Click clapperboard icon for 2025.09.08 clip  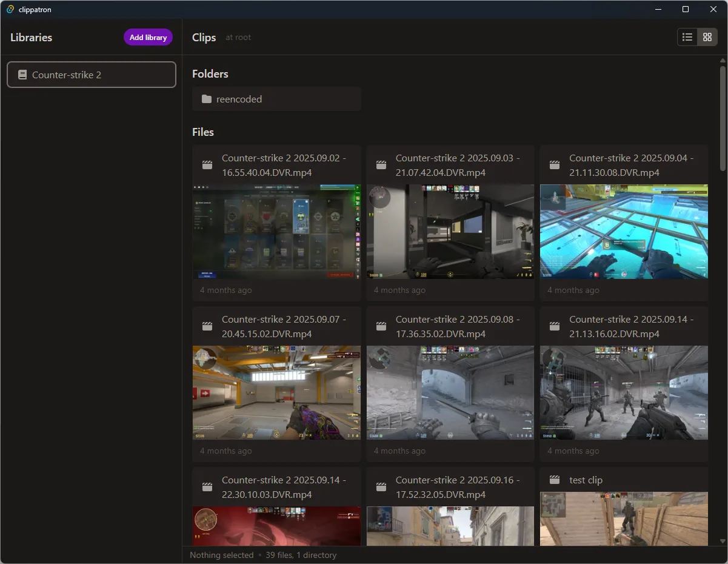point(381,326)
